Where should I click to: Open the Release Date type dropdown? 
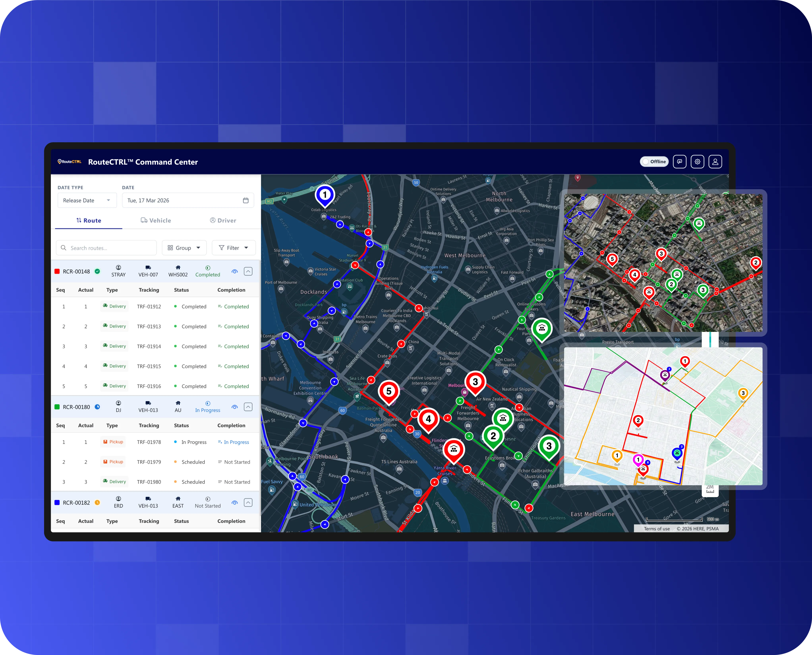[x=87, y=200]
